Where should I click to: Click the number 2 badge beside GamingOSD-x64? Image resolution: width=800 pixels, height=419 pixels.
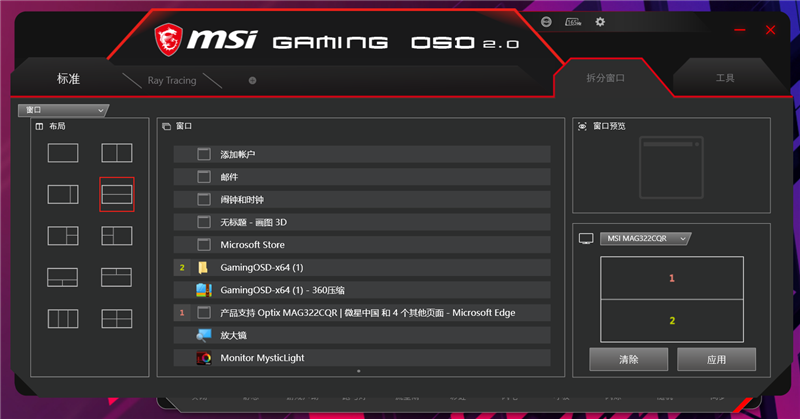tap(182, 267)
